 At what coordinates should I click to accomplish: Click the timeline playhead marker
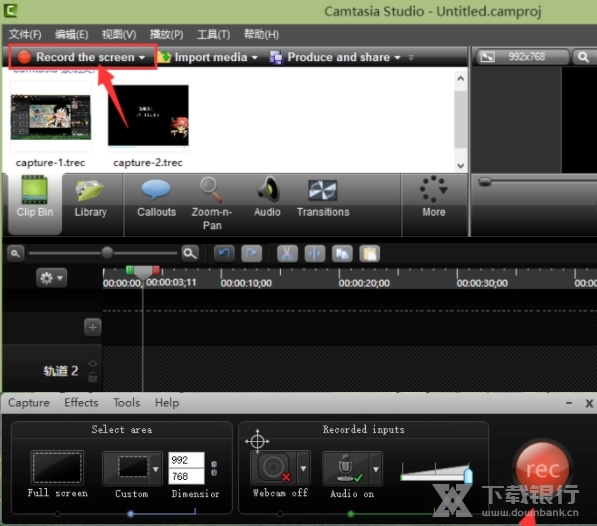[x=143, y=273]
